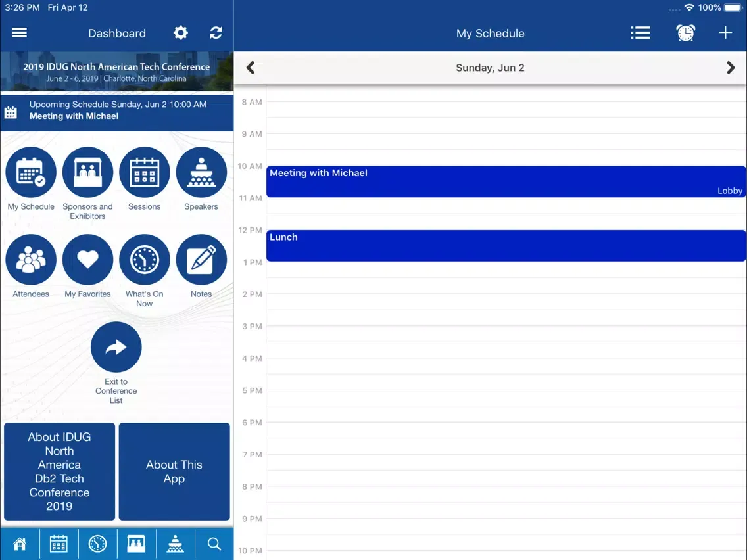
Task: Tap the calendar icon in bottom bar
Action: (x=59, y=544)
